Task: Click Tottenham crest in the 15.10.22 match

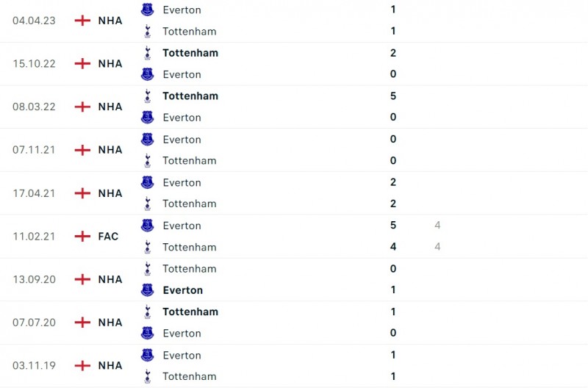Action: coord(148,53)
